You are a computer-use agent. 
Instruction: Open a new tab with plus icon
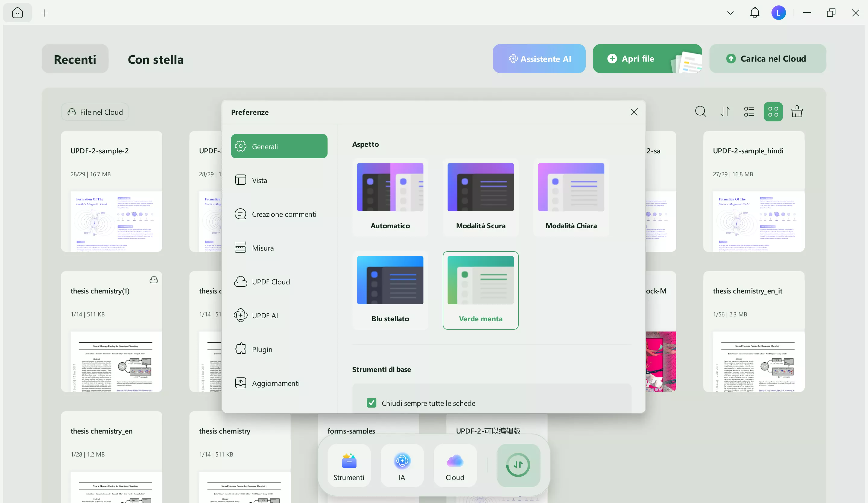pyautogui.click(x=44, y=13)
